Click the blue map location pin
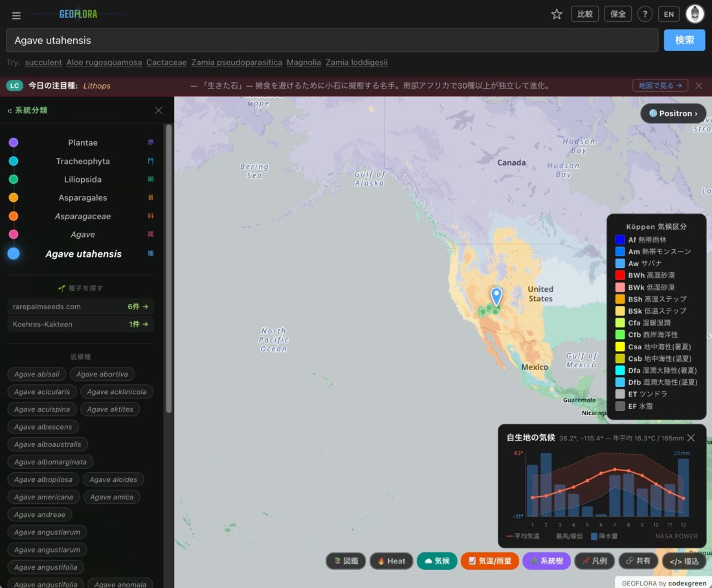Screen dimensions: 712x588 tap(496, 296)
